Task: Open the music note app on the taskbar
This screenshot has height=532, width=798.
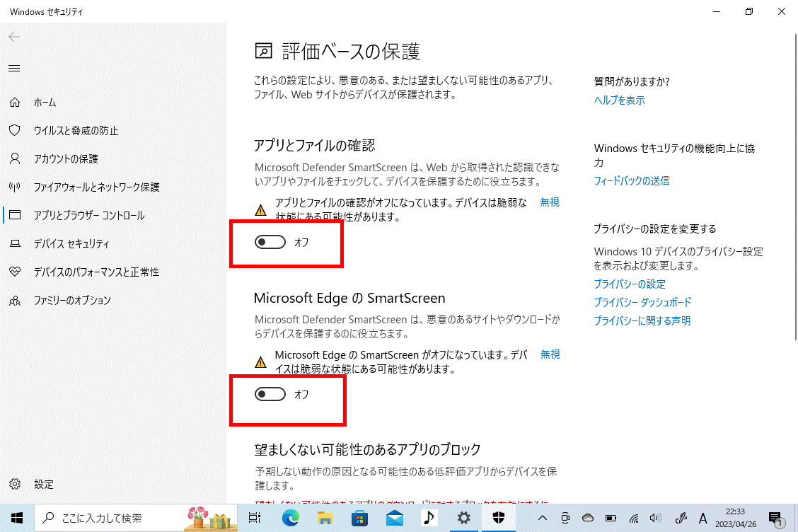Action: tap(429, 519)
